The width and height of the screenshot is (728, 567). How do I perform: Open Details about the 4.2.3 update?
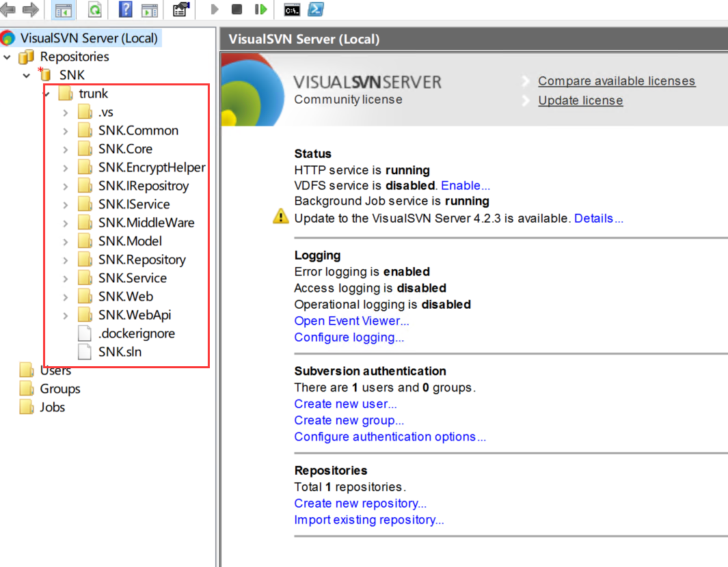coord(599,218)
